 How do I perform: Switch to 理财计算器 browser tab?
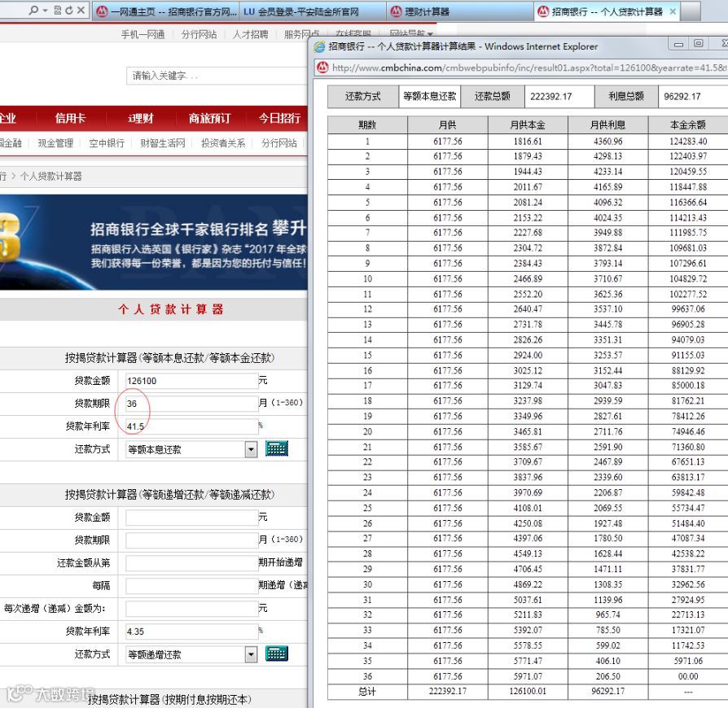point(459,11)
